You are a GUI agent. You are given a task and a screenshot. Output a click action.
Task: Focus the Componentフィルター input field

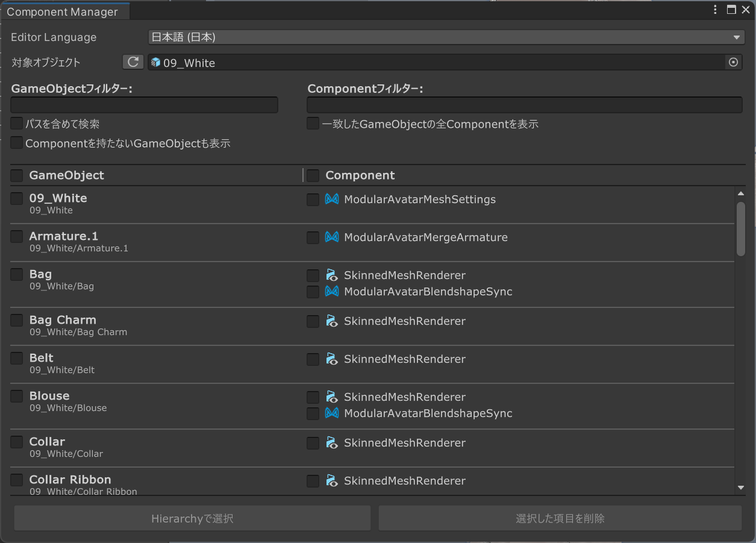(525, 105)
